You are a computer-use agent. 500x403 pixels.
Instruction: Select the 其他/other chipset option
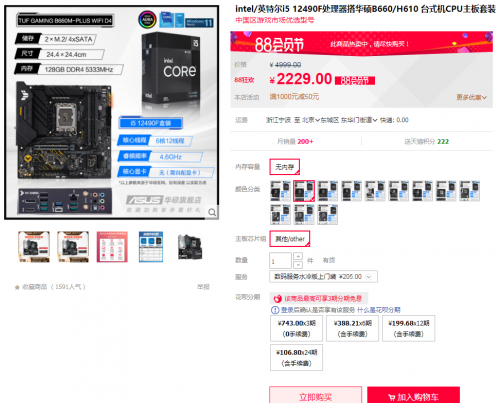pyautogui.click(x=290, y=239)
